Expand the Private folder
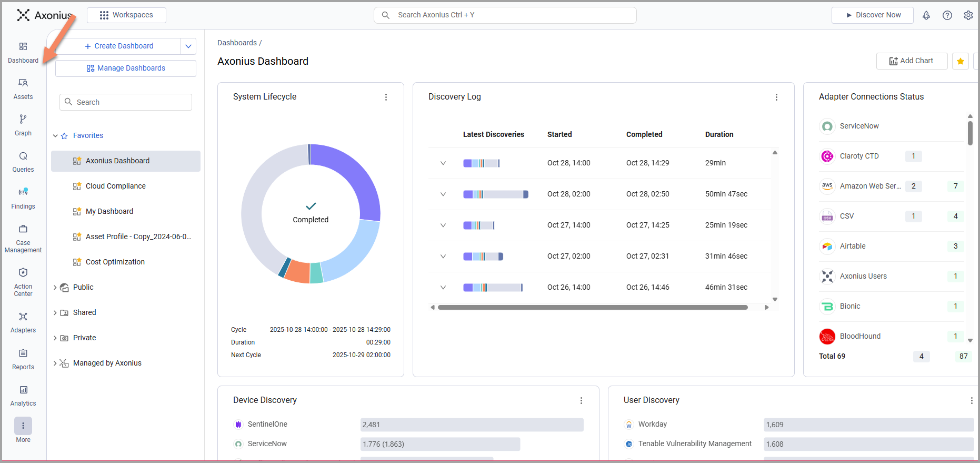 55,338
